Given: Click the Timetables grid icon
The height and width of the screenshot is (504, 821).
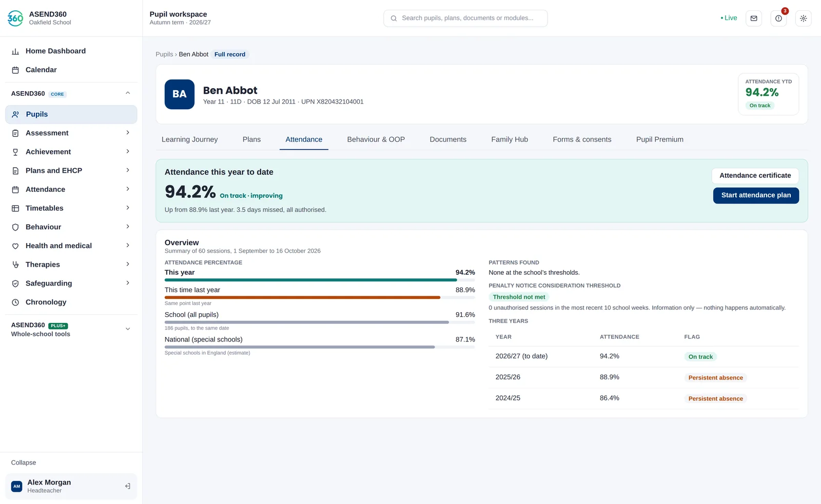Looking at the screenshot, I should pos(15,209).
